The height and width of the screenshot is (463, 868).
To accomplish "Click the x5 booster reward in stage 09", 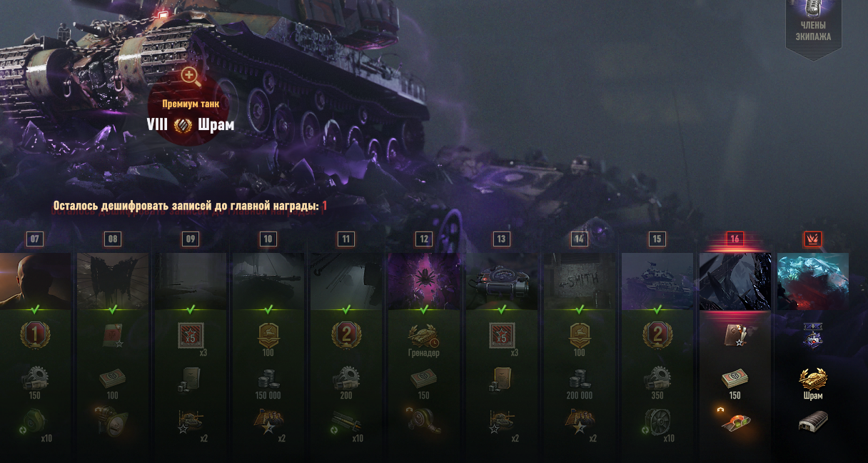I will [x=190, y=335].
